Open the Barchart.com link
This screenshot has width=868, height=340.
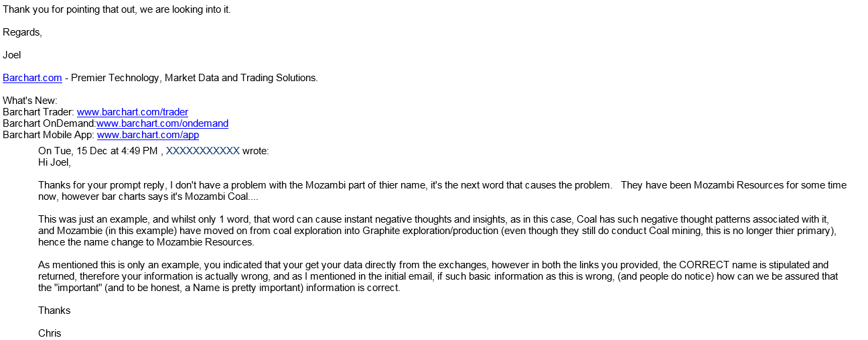[32, 78]
